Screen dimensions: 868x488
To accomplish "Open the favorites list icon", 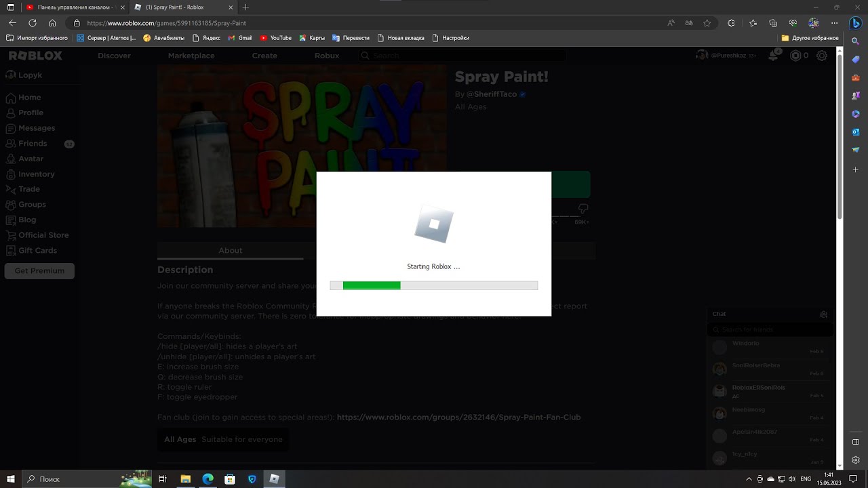I will [753, 22].
